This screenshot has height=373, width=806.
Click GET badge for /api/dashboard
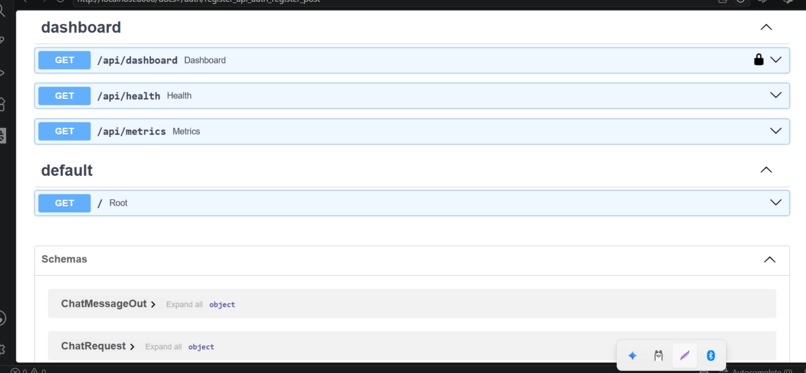[x=64, y=60]
